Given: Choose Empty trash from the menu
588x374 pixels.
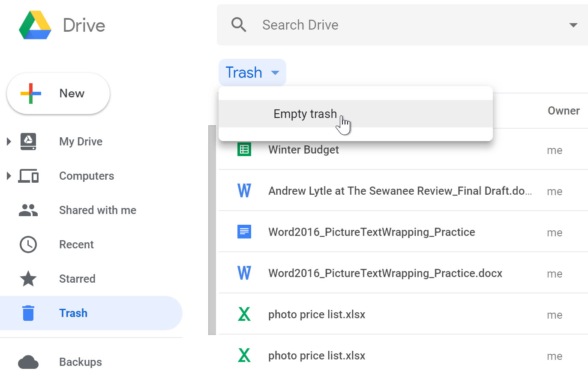Looking at the screenshot, I should 305,114.
